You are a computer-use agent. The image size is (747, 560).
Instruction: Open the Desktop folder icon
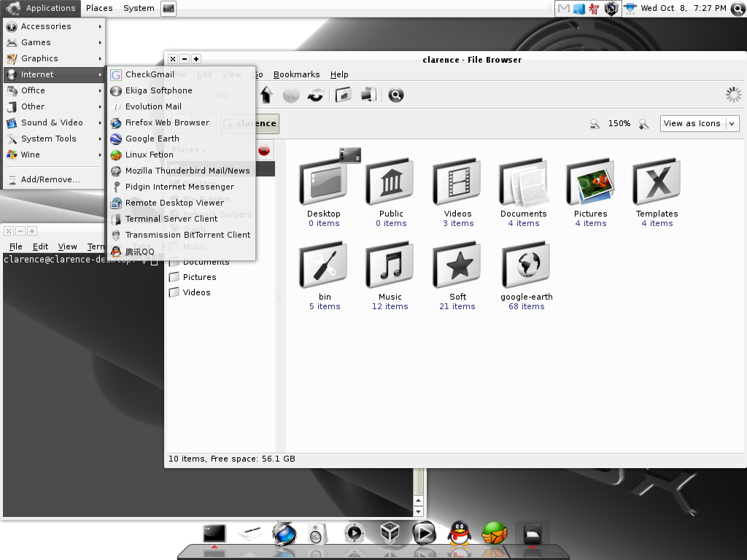click(x=323, y=182)
